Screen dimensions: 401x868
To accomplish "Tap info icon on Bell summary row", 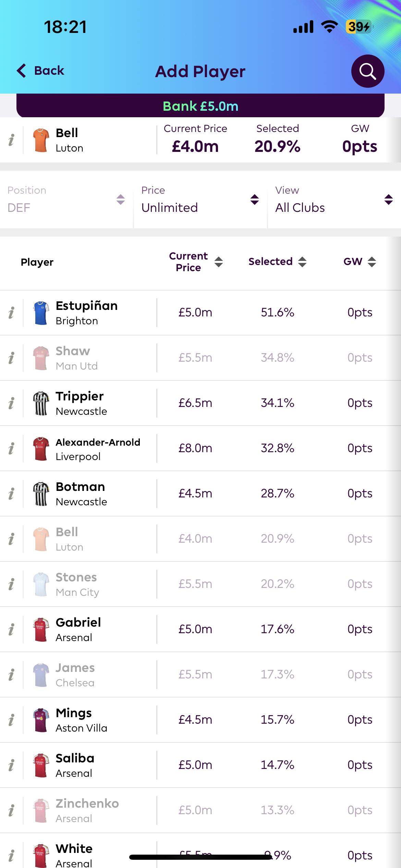I will coord(11,140).
